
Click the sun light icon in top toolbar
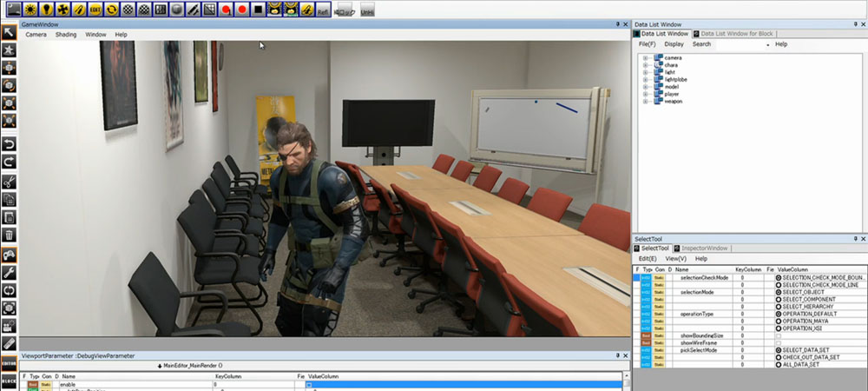point(30,10)
